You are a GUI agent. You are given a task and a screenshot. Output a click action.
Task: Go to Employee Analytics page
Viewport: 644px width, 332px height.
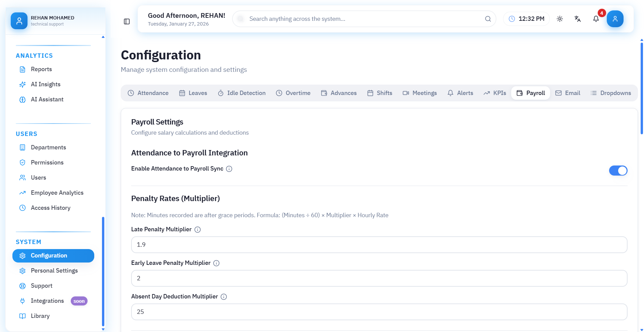click(x=57, y=193)
